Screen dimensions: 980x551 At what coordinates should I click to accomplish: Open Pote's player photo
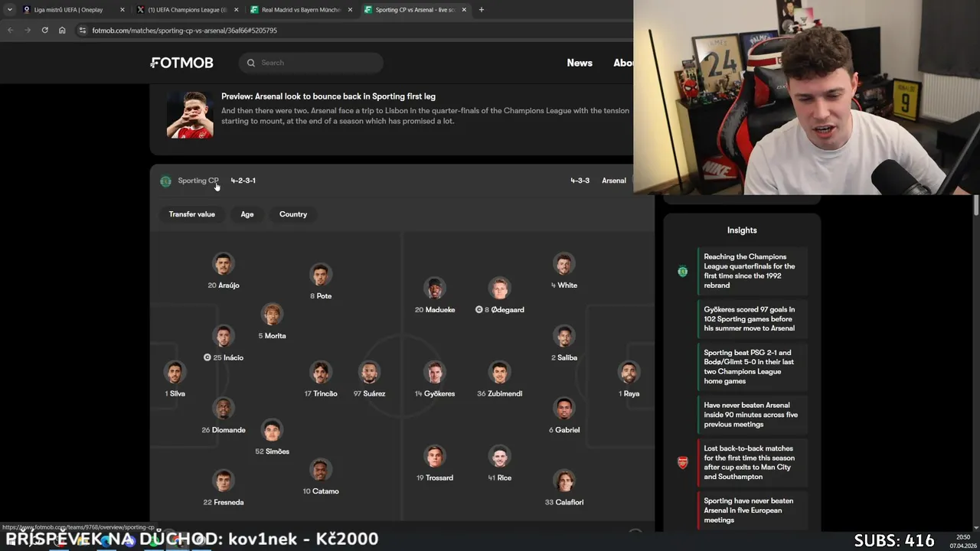coord(321,275)
